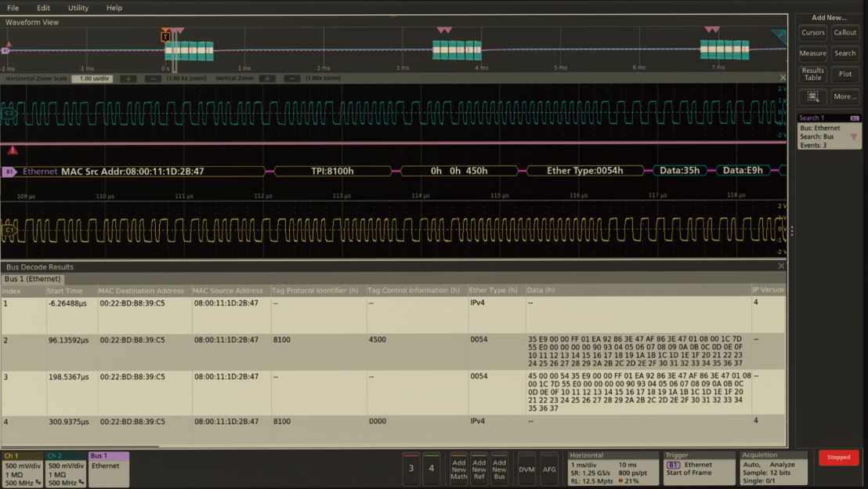Click the Results Table button

812,74
